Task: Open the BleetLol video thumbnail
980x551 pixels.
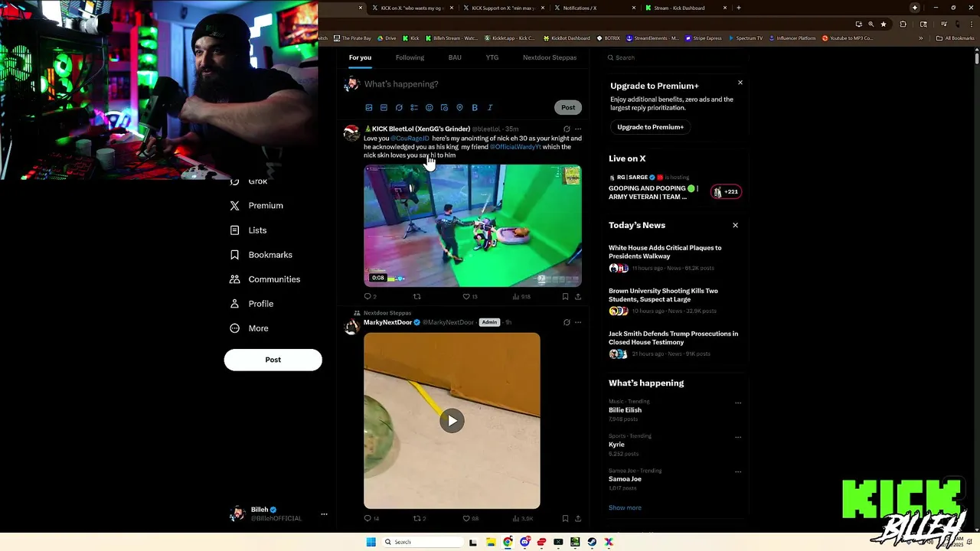Action: [472, 226]
